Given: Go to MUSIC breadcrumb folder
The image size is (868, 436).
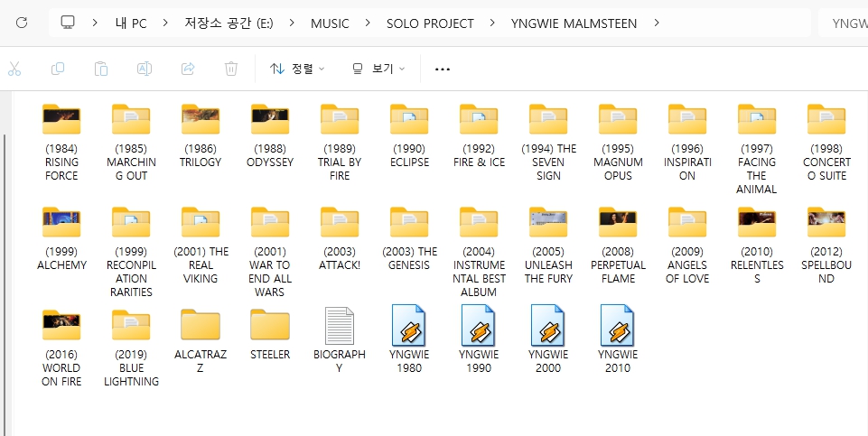Looking at the screenshot, I should tap(330, 23).
